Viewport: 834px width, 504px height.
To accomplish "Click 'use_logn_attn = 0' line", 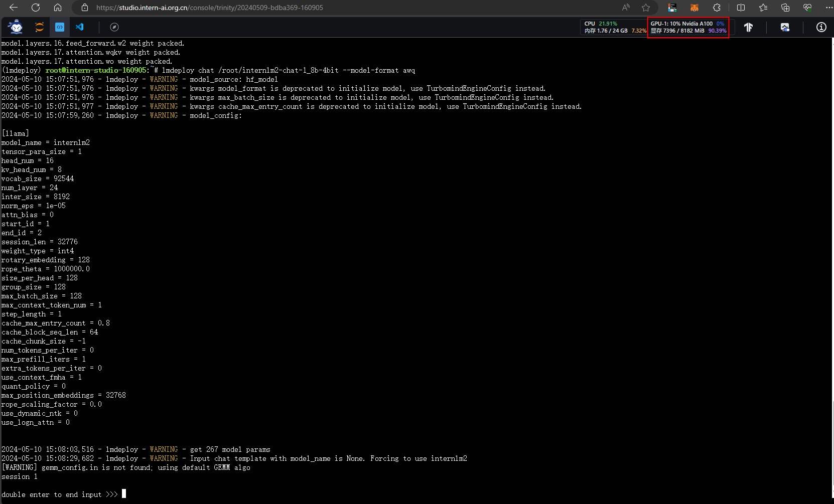I will [x=36, y=422].
